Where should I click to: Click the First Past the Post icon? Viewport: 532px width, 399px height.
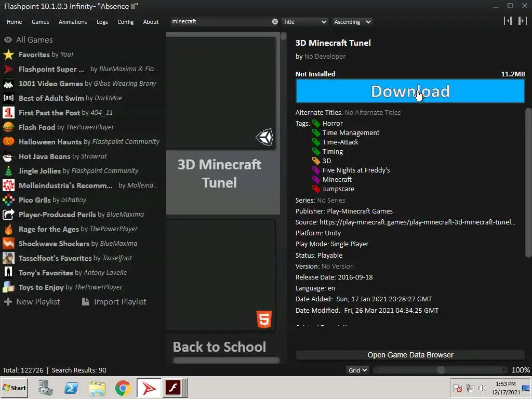click(8, 113)
